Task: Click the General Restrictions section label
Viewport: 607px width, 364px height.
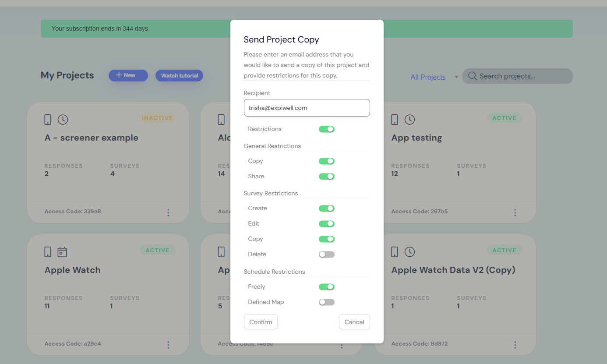Action: (272, 146)
